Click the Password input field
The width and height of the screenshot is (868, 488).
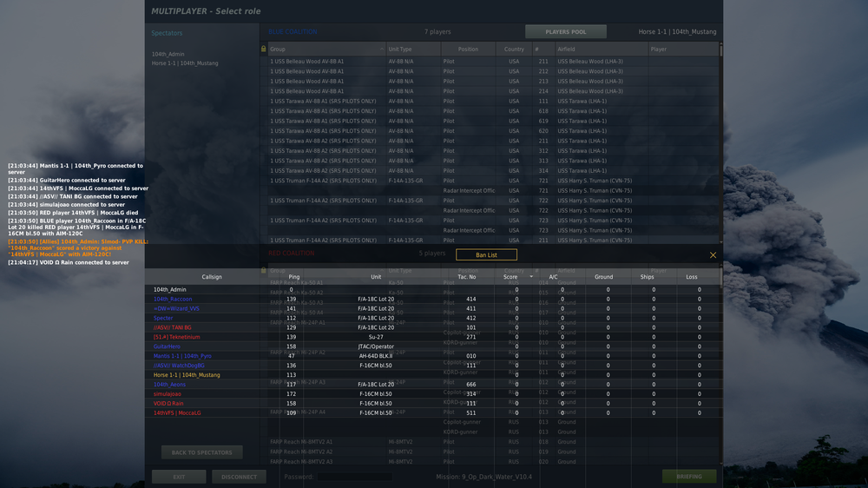[x=354, y=477]
